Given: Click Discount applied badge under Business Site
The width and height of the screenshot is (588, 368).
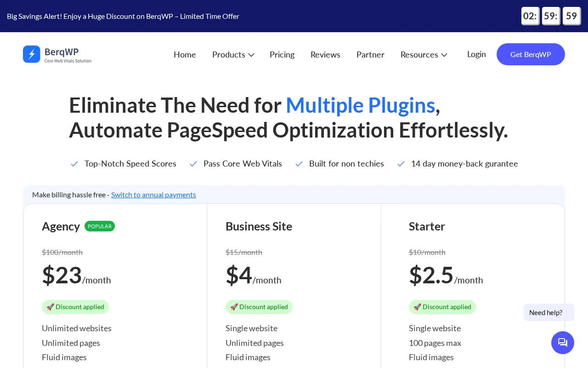Looking at the screenshot, I should [x=259, y=307].
